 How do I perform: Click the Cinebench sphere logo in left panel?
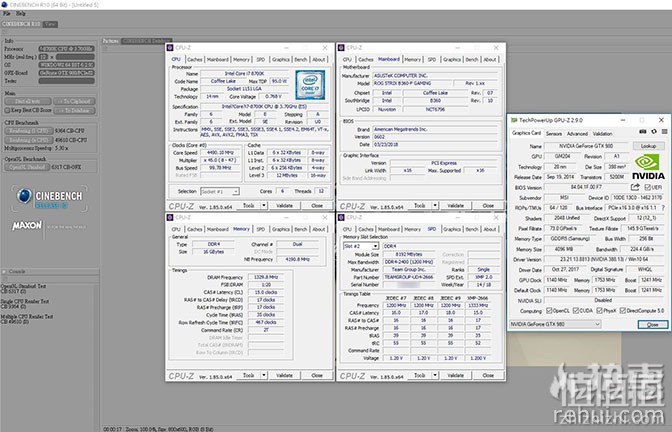point(24,196)
